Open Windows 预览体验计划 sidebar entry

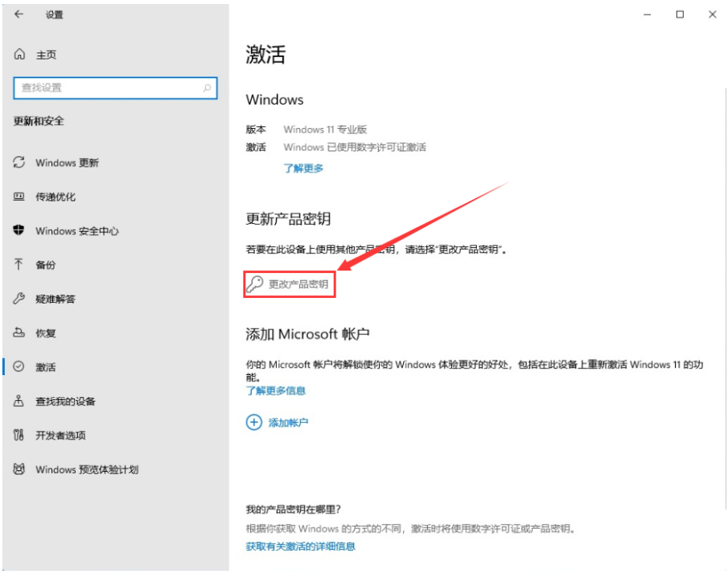tap(116, 469)
